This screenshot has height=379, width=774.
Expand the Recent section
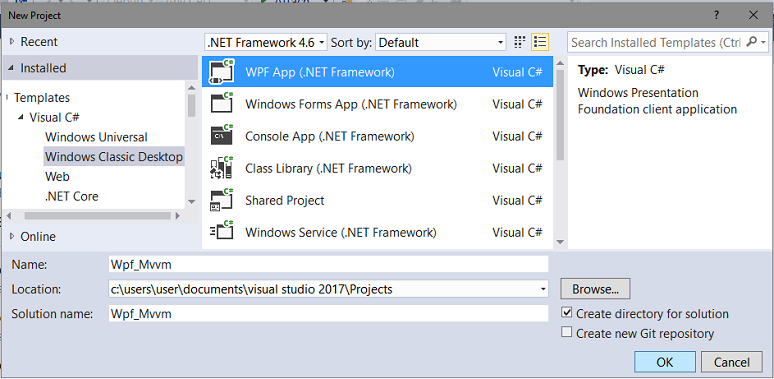[x=12, y=42]
